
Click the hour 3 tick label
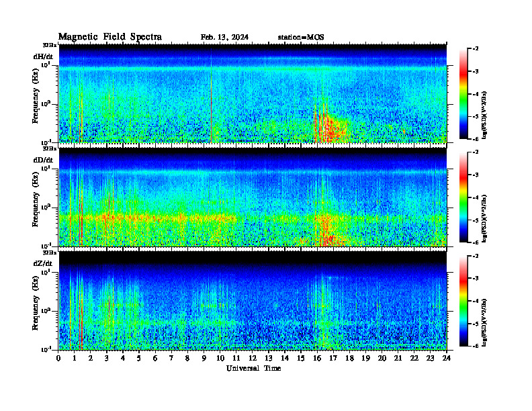point(107,358)
